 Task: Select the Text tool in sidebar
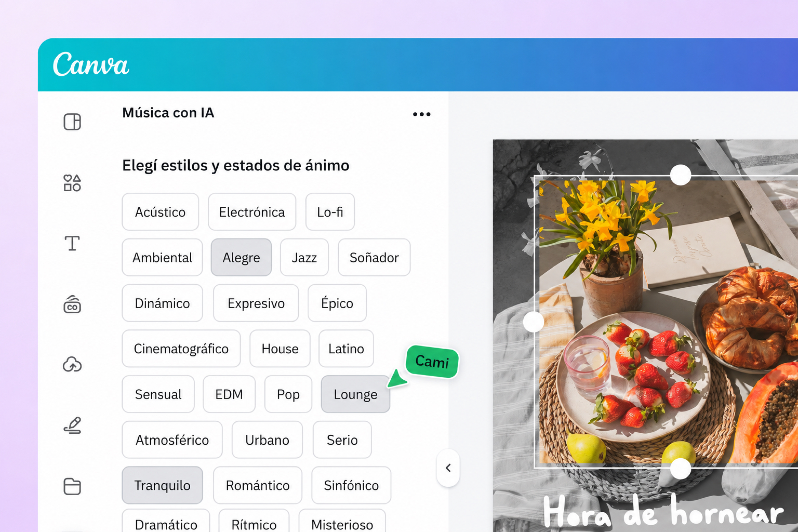(x=72, y=243)
